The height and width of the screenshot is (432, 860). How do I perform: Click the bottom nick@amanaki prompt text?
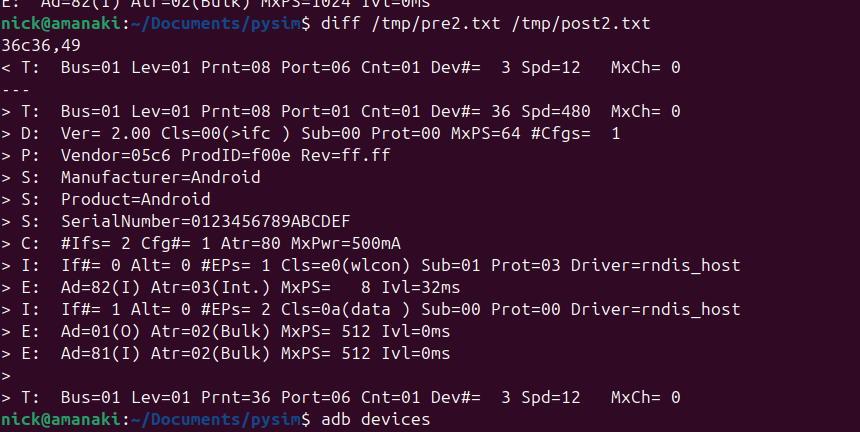pyautogui.click(x=60, y=419)
